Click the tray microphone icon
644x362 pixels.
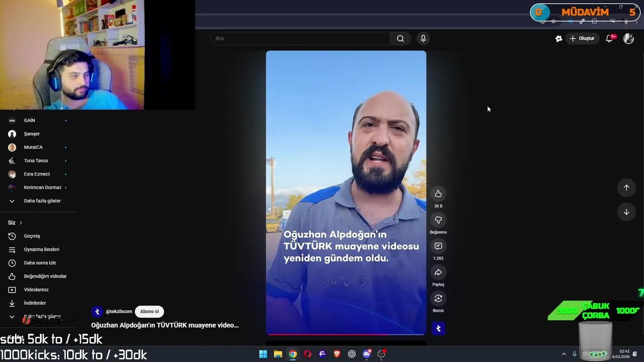click(575, 354)
